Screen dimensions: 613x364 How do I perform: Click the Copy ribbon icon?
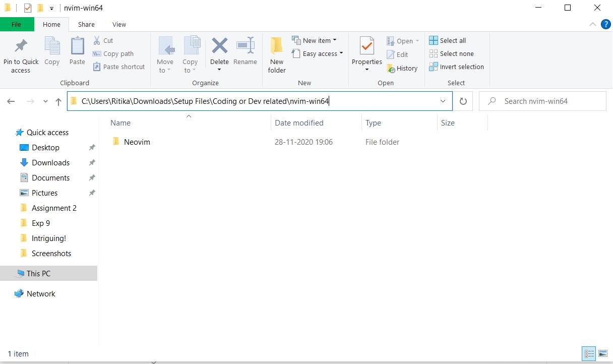[x=52, y=51]
